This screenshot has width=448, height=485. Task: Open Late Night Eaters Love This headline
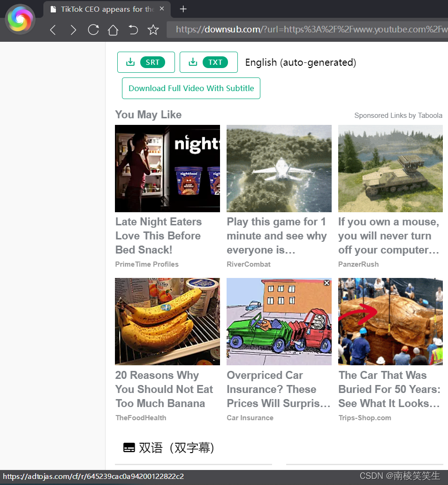(159, 236)
